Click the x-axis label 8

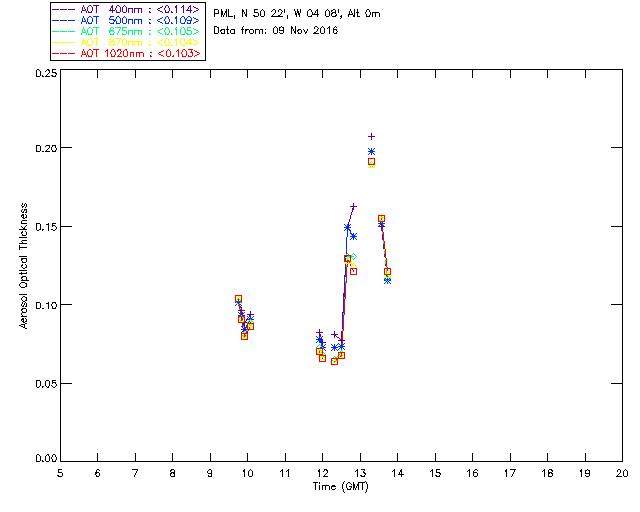point(172,473)
